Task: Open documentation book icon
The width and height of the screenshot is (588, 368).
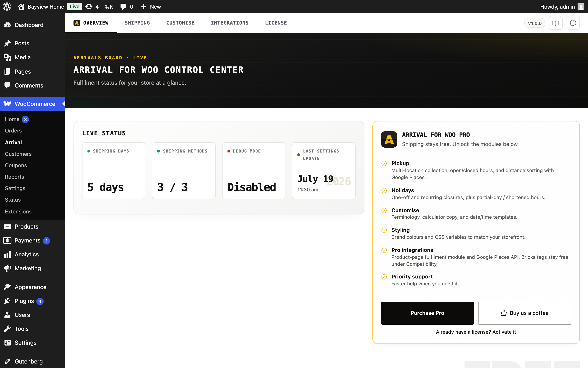Action: (x=556, y=23)
